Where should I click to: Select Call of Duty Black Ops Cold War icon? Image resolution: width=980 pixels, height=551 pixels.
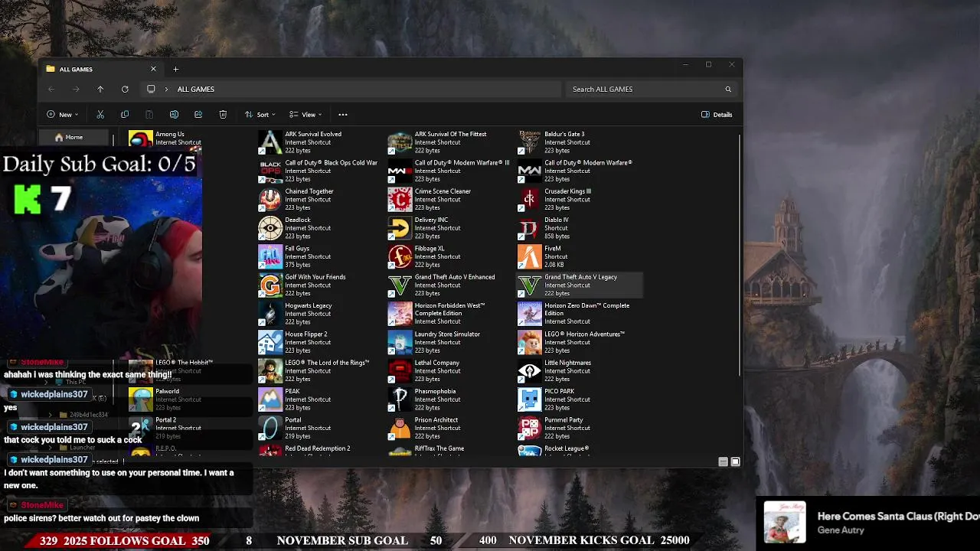269,171
